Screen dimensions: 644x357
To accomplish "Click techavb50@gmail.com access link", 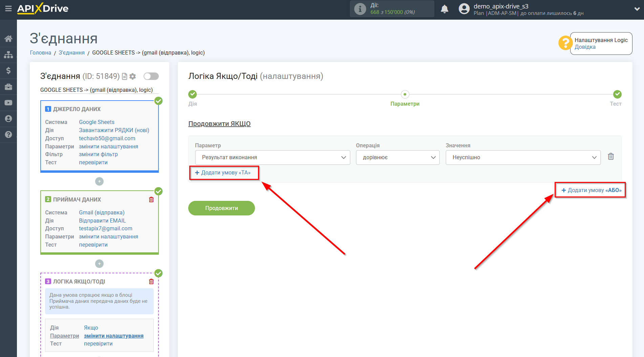I will pyautogui.click(x=107, y=138).
